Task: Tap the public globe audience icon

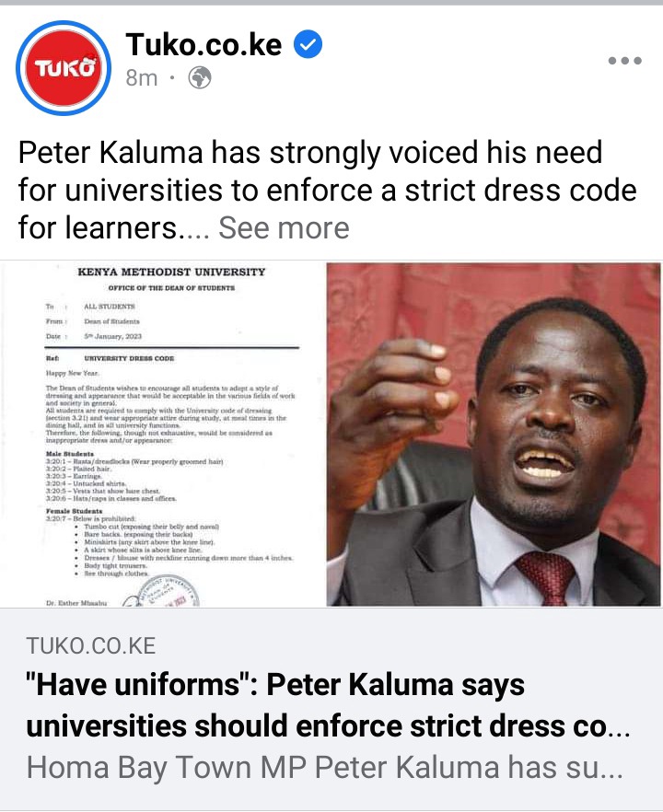Action: tap(200, 78)
